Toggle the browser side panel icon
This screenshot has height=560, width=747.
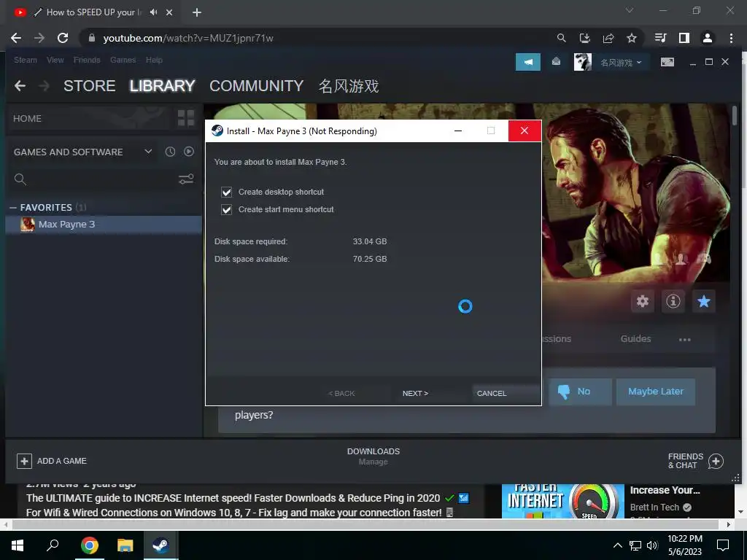click(684, 38)
